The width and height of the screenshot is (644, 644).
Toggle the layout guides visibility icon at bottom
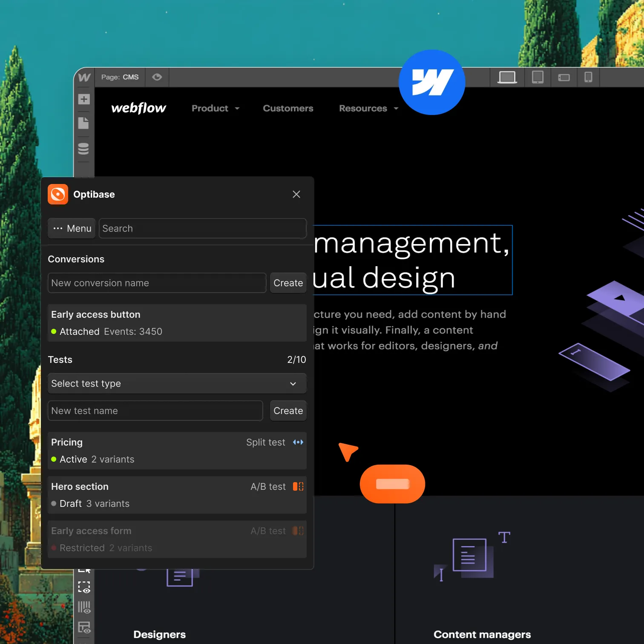84,627
